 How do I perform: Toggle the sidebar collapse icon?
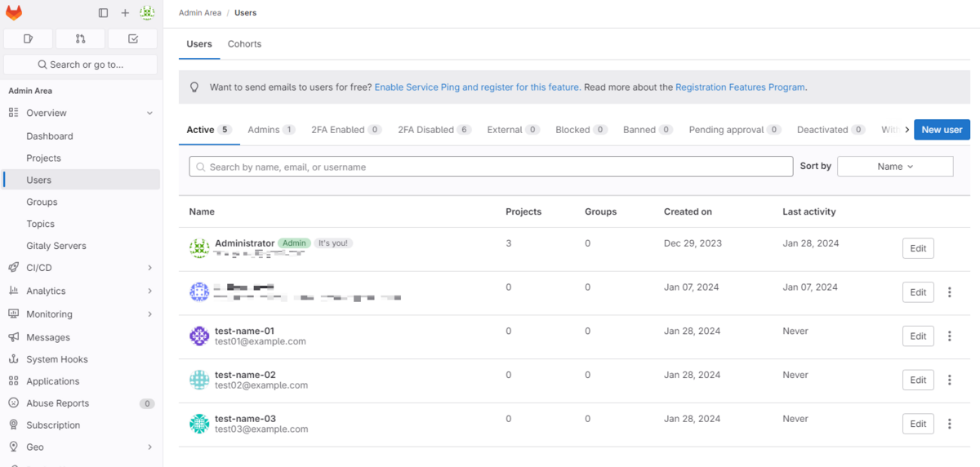(103, 13)
